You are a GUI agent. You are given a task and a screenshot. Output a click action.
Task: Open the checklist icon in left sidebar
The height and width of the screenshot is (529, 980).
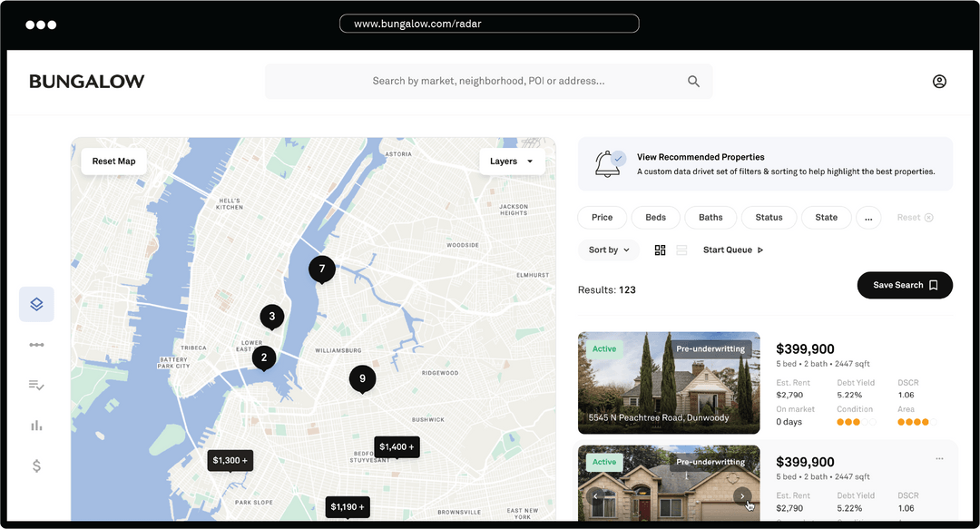pos(36,386)
